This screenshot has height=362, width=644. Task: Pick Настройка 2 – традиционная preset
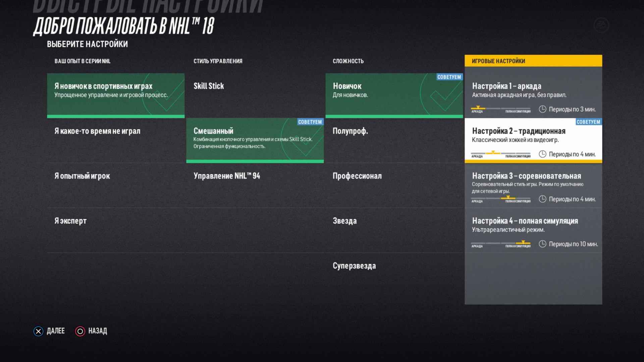click(x=533, y=140)
